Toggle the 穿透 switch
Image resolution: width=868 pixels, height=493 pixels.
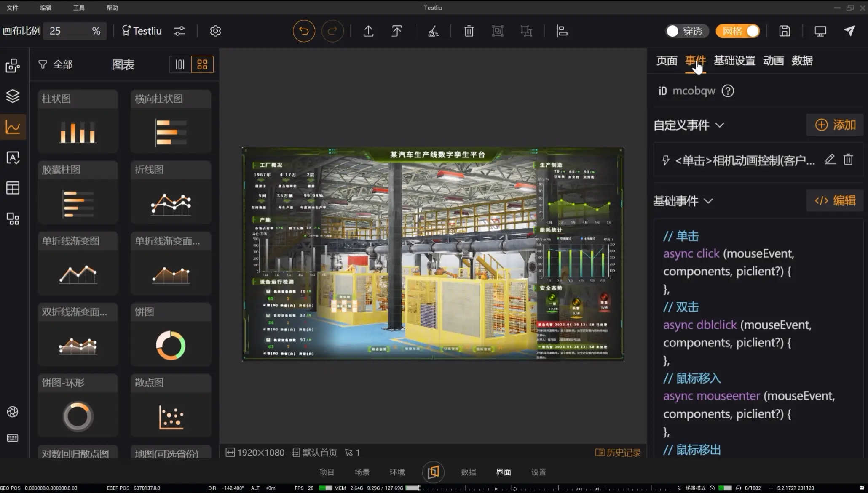point(687,31)
